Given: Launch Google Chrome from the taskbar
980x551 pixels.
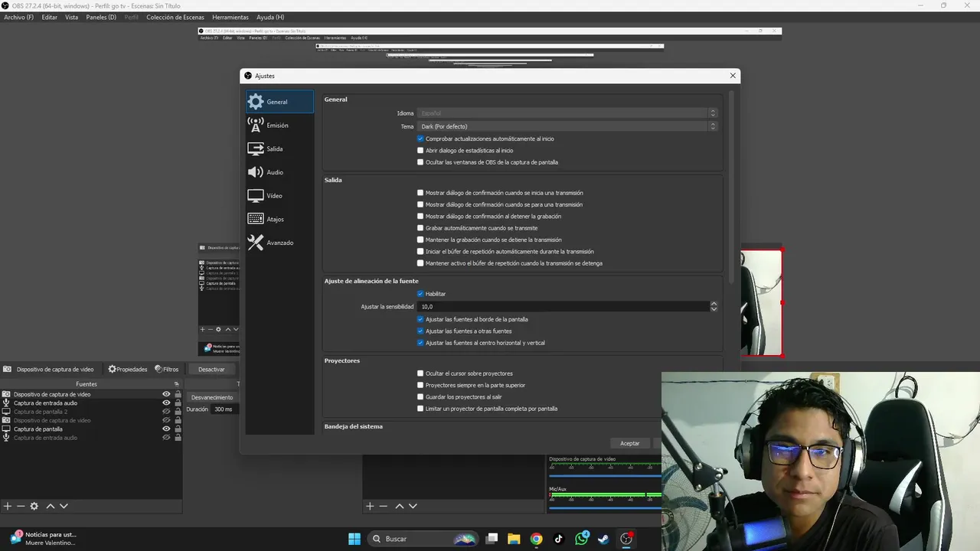Looking at the screenshot, I should [537, 539].
